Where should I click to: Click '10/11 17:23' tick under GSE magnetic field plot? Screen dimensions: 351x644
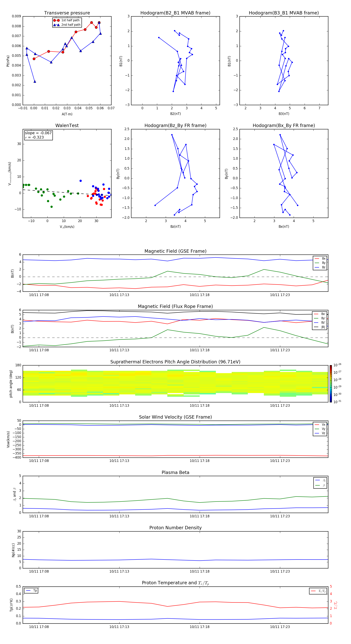coord(280,295)
